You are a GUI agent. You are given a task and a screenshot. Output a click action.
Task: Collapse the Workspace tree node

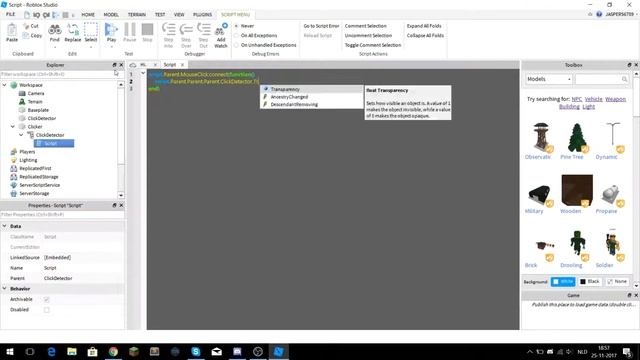click(4, 85)
